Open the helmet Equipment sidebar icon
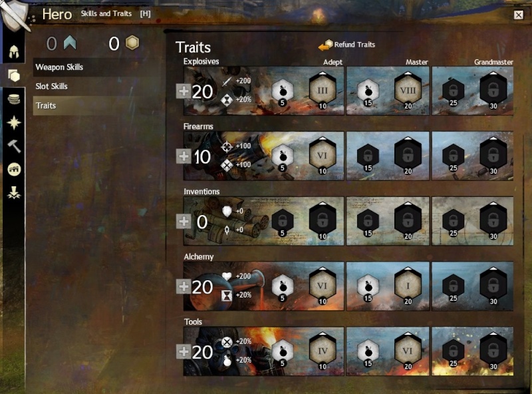This screenshot has width=532, height=394. (13, 52)
